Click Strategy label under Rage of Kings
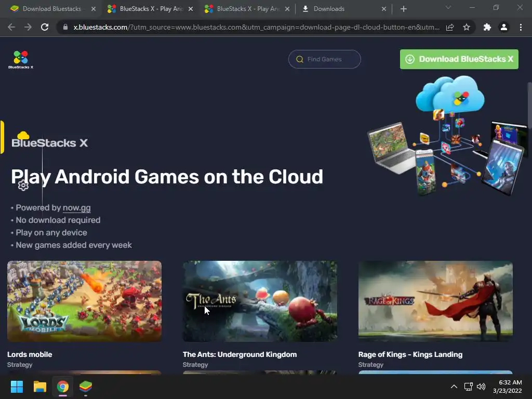 pos(370,365)
